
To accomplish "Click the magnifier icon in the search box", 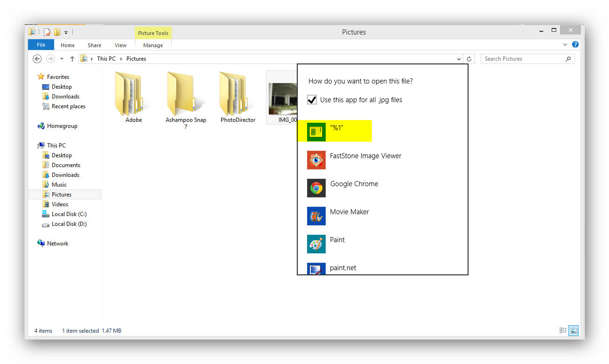I will (x=568, y=59).
